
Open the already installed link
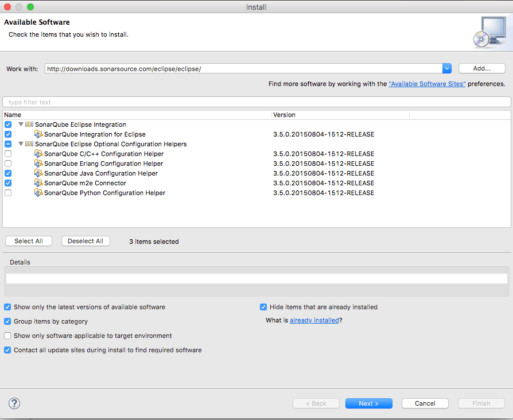(314, 320)
